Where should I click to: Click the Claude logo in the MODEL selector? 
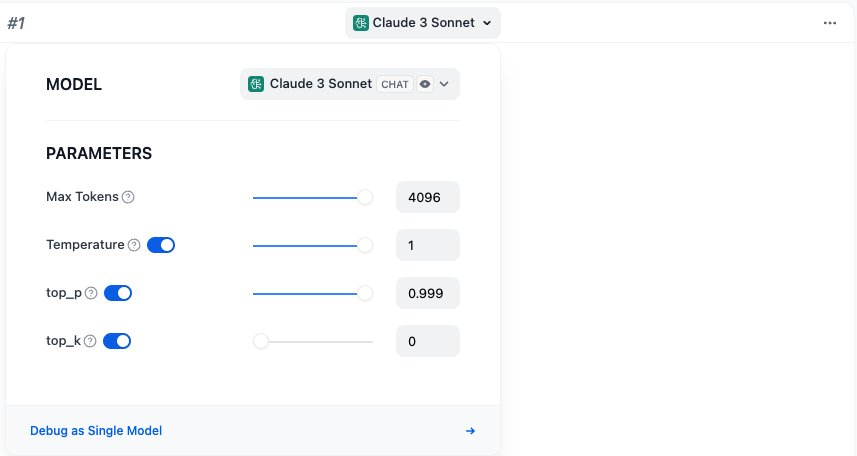point(256,84)
